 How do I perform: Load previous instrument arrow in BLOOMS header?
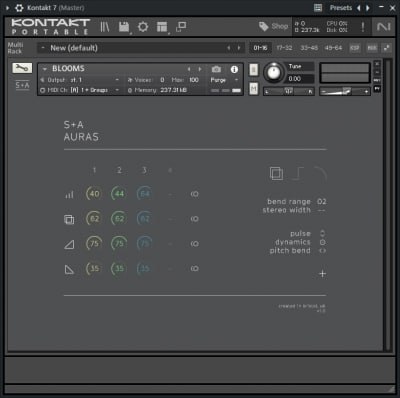coord(189,69)
